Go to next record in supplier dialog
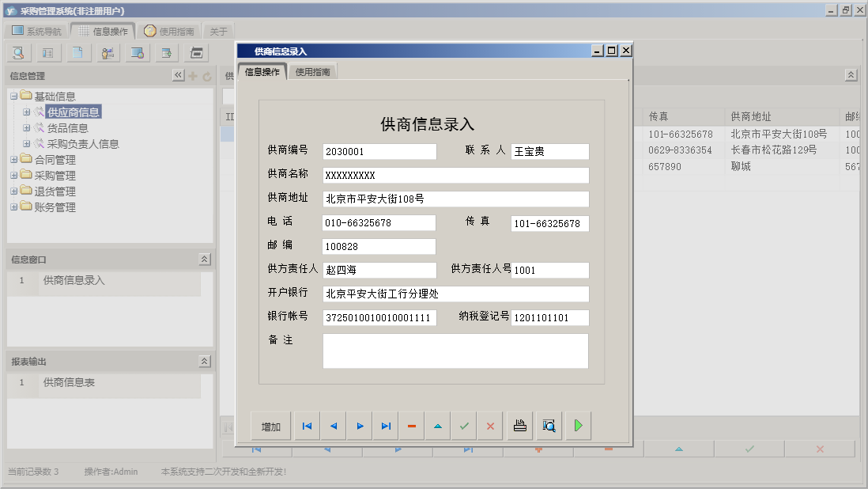The image size is (868, 489). tap(360, 426)
